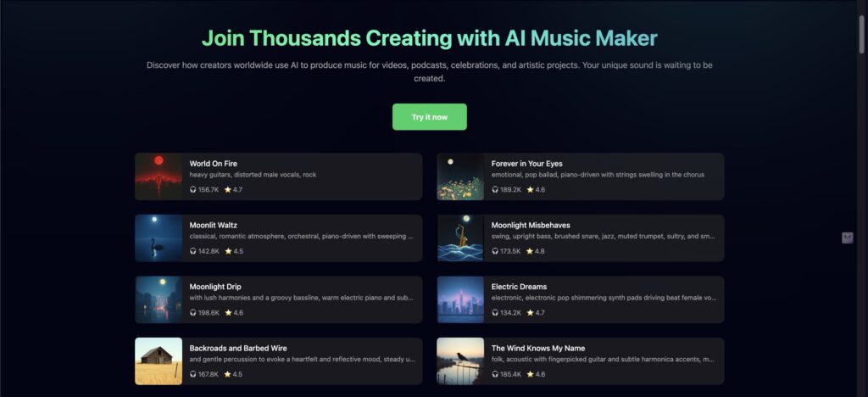Click the headphones icon on Electric Dreams
This screenshot has width=868, height=397.
[x=495, y=312]
